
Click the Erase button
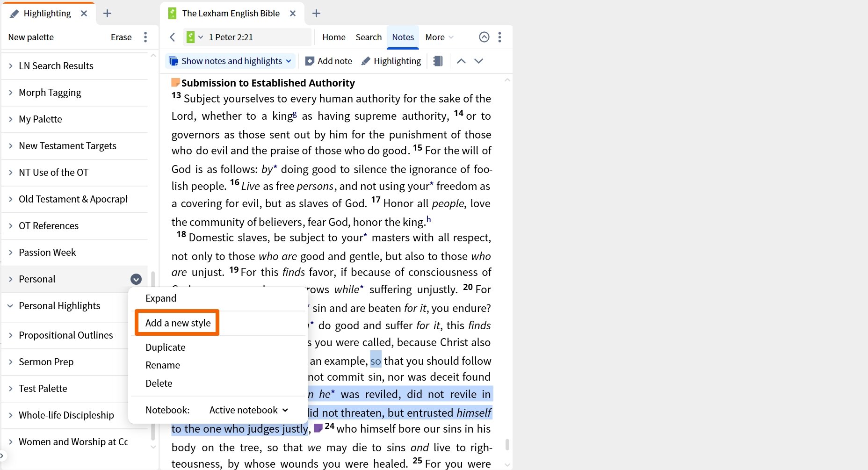point(121,37)
